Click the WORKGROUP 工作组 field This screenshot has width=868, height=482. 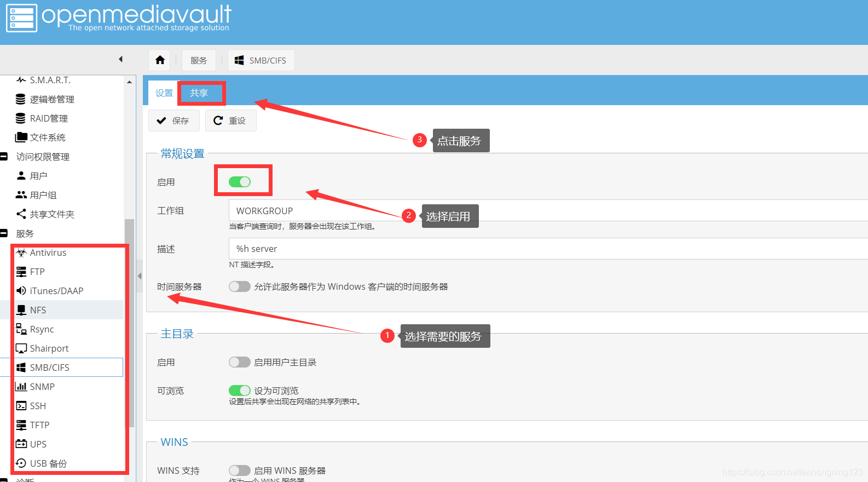pyautogui.click(x=548, y=210)
